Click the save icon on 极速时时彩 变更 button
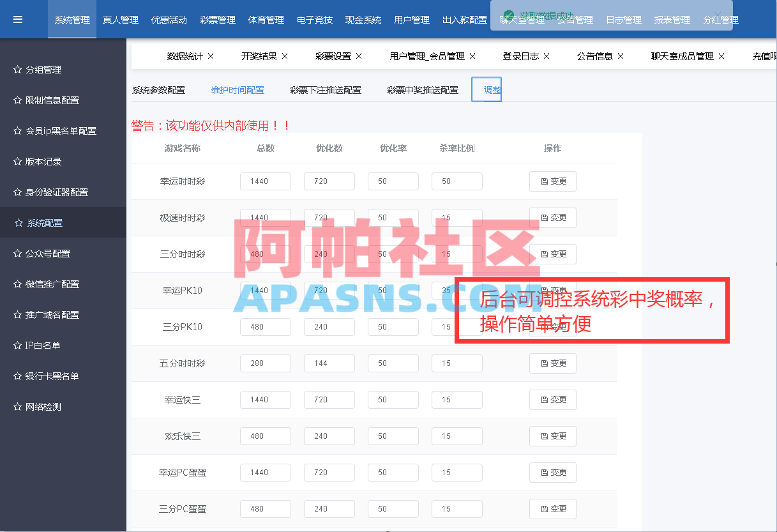The image size is (777, 532). pyautogui.click(x=543, y=217)
